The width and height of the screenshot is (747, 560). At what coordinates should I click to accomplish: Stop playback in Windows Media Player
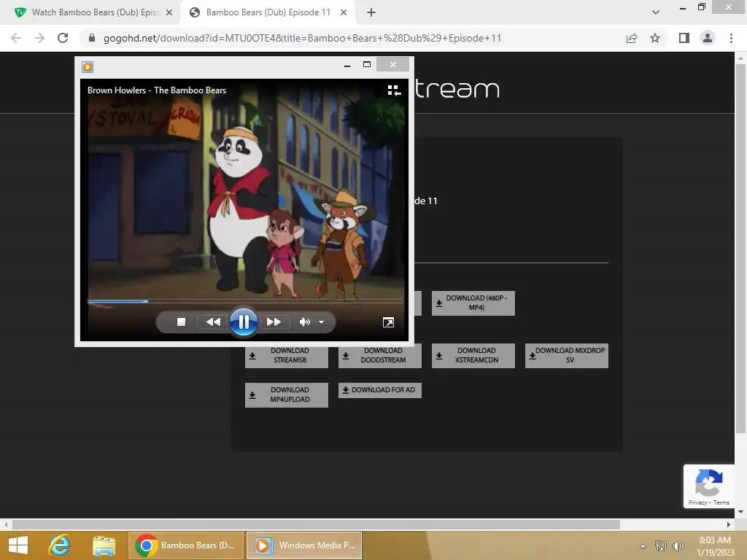181,322
